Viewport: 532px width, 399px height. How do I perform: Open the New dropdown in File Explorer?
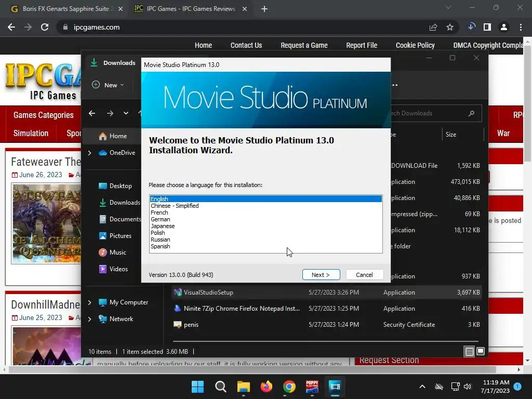pos(108,85)
